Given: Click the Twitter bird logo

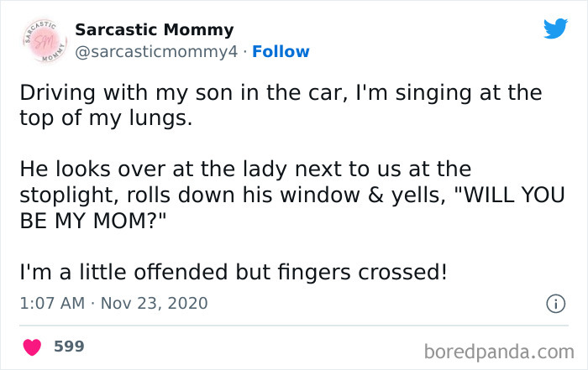Looking at the screenshot, I should point(555,29).
